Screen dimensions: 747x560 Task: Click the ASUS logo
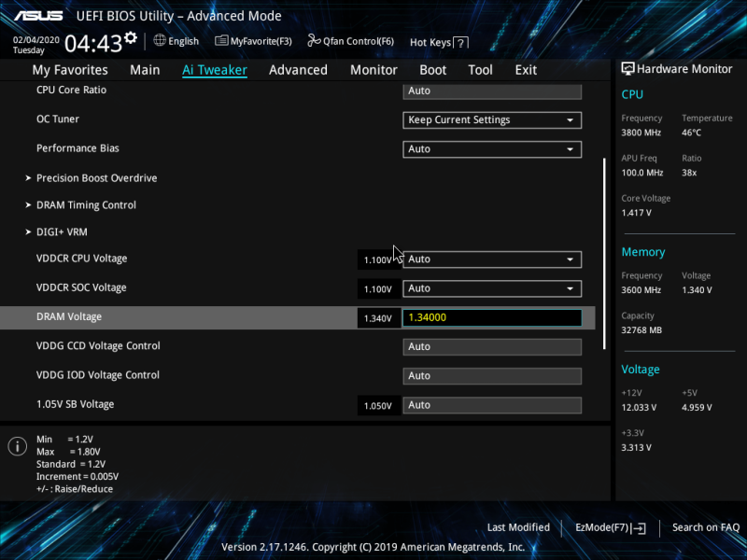tap(38, 16)
